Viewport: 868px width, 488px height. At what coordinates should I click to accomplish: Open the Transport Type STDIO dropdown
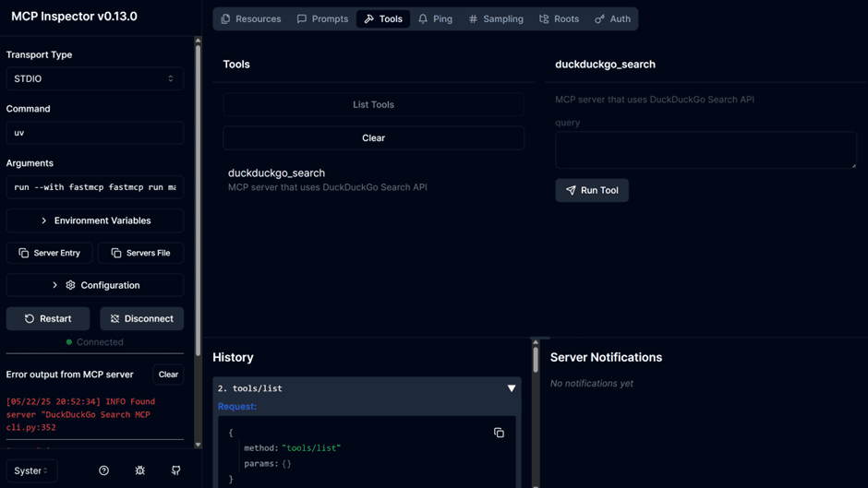click(x=95, y=78)
